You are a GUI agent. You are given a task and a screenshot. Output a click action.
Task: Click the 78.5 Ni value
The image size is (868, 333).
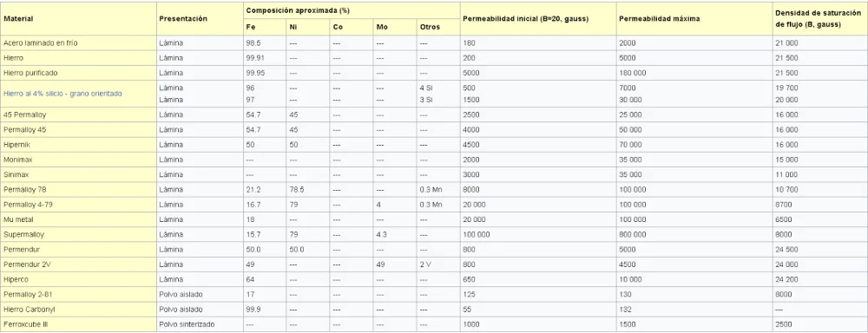(x=296, y=189)
